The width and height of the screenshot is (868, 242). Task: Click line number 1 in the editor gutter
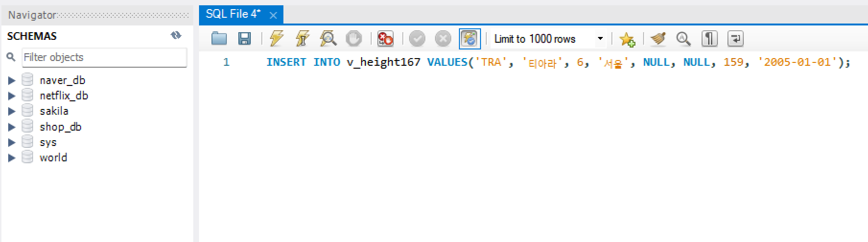pos(226,62)
